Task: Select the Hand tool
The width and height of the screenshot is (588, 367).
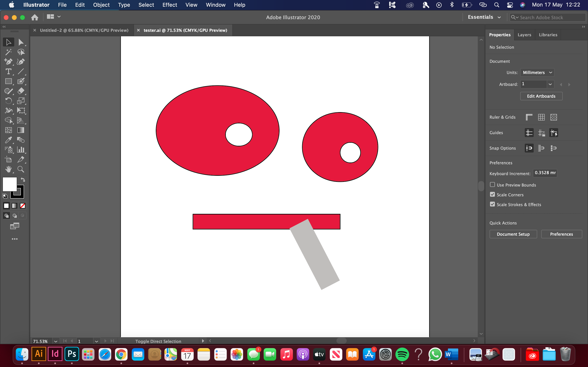Action: click(9, 169)
